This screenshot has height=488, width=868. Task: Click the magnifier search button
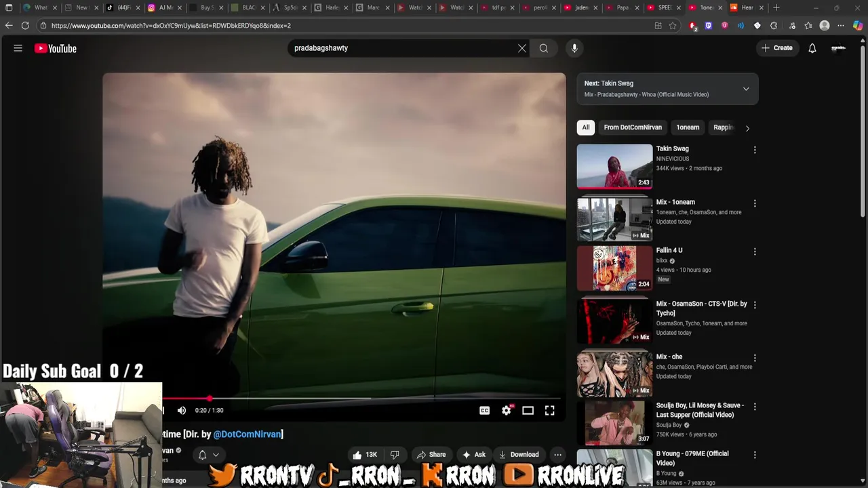(544, 48)
